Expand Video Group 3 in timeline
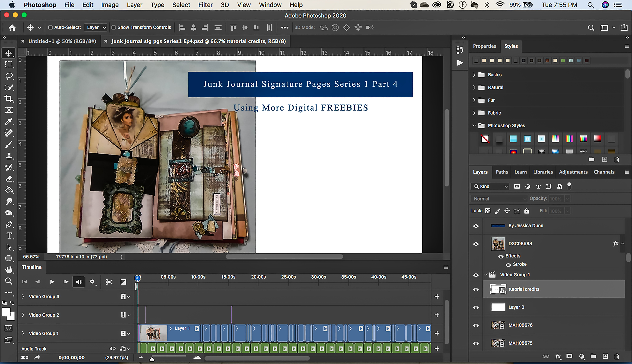 [23, 297]
